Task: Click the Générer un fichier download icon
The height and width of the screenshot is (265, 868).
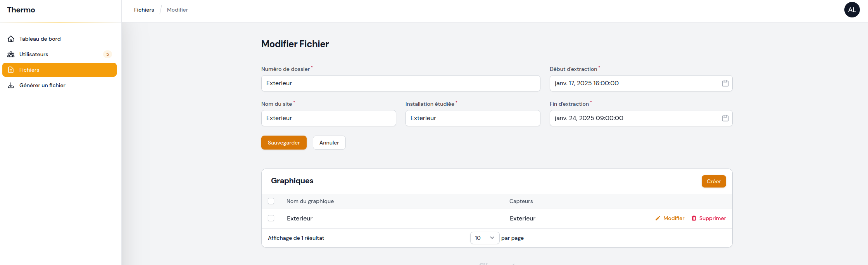Action: pyautogui.click(x=11, y=85)
